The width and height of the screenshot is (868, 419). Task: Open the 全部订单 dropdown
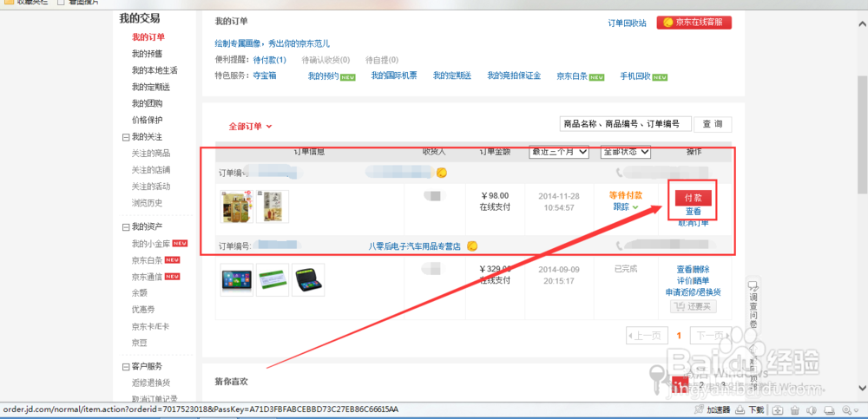click(x=250, y=126)
